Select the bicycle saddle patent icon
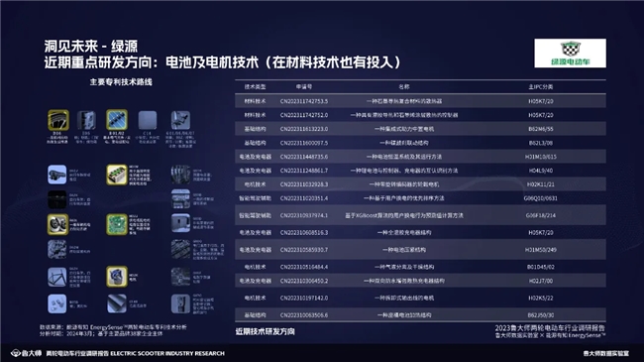The height and width of the screenshot is (362, 644). [57, 175]
